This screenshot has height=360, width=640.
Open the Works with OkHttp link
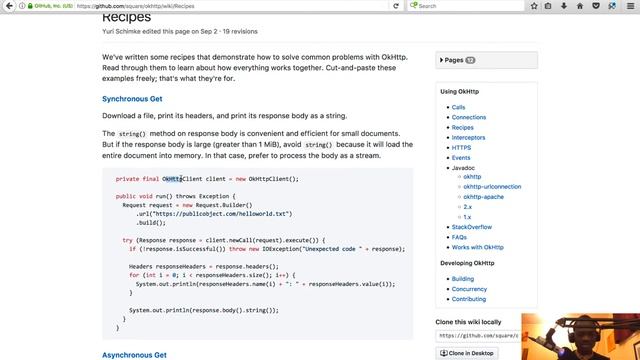[477, 247]
